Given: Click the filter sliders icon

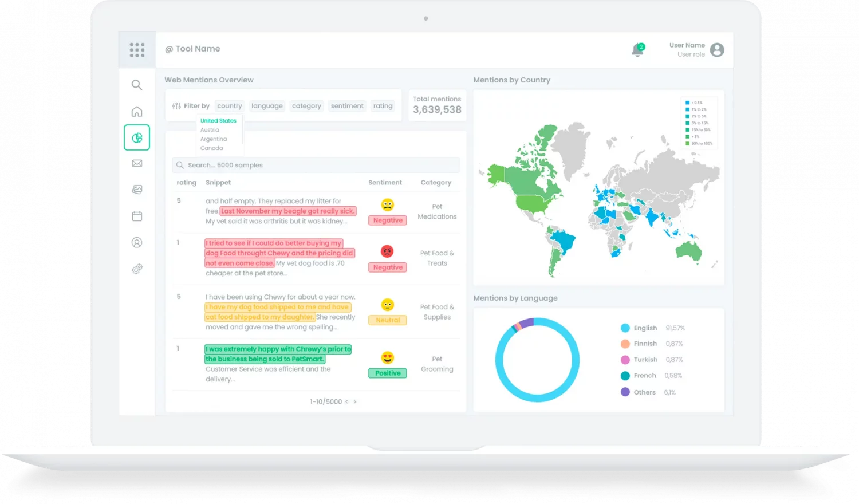Looking at the screenshot, I should point(176,106).
